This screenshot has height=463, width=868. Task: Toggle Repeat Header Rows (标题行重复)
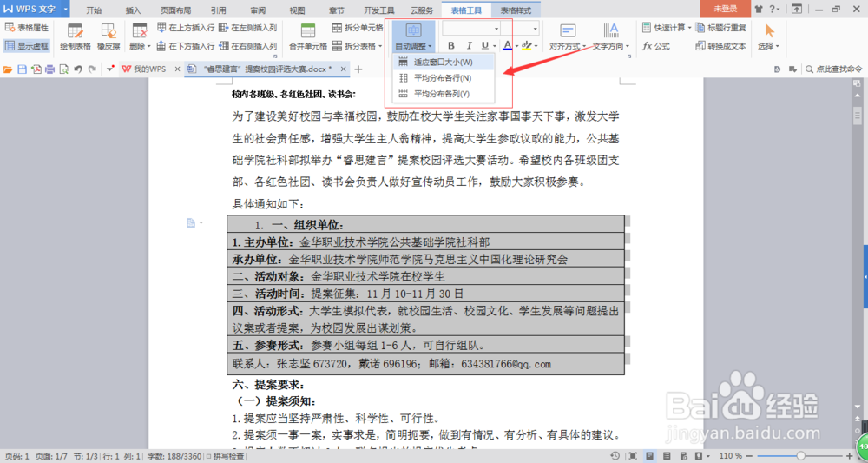click(x=720, y=28)
